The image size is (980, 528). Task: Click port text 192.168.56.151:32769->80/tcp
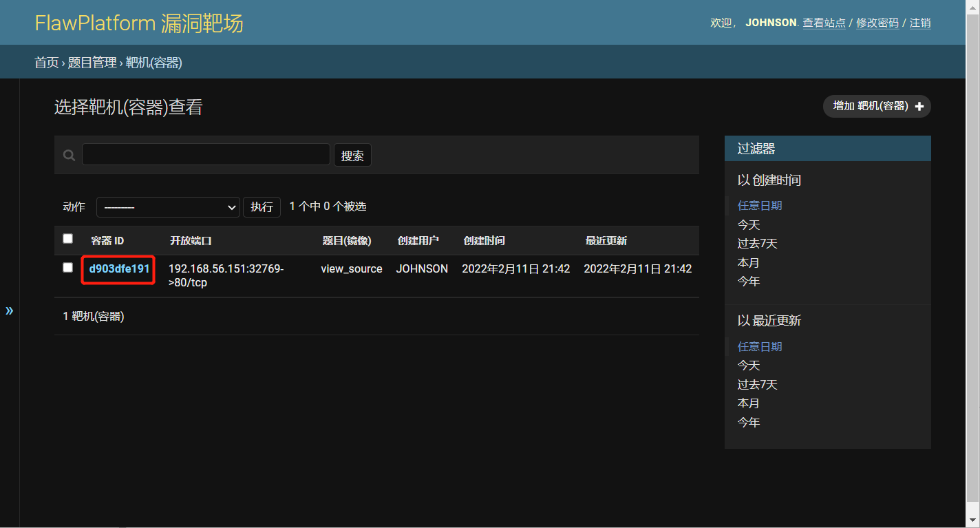(226, 275)
